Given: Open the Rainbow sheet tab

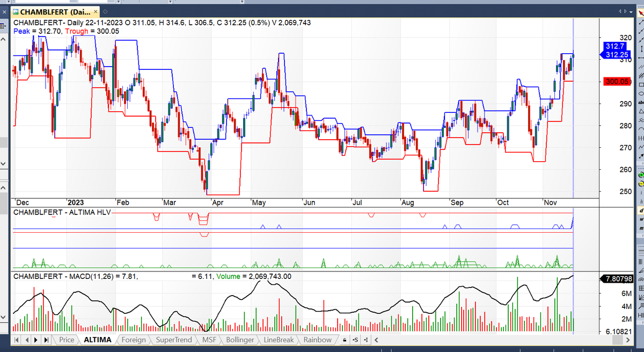Looking at the screenshot, I should click(x=317, y=340).
